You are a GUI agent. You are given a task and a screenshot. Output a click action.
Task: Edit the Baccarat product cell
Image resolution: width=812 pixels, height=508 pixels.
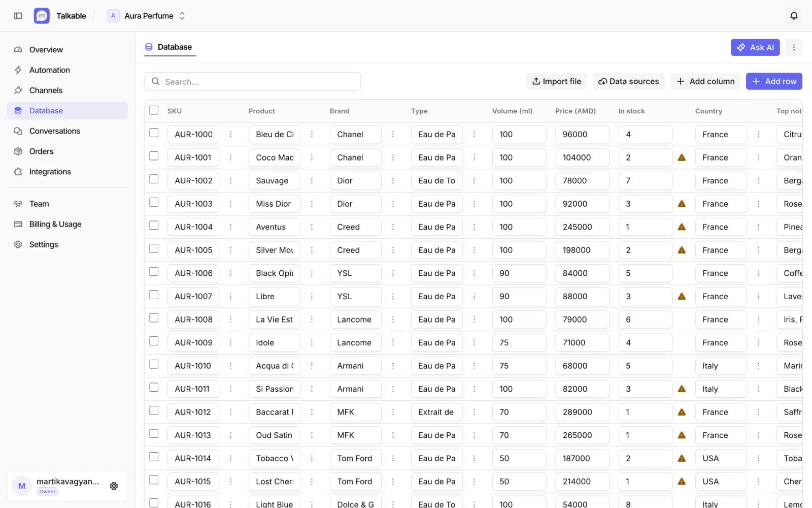(x=275, y=412)
